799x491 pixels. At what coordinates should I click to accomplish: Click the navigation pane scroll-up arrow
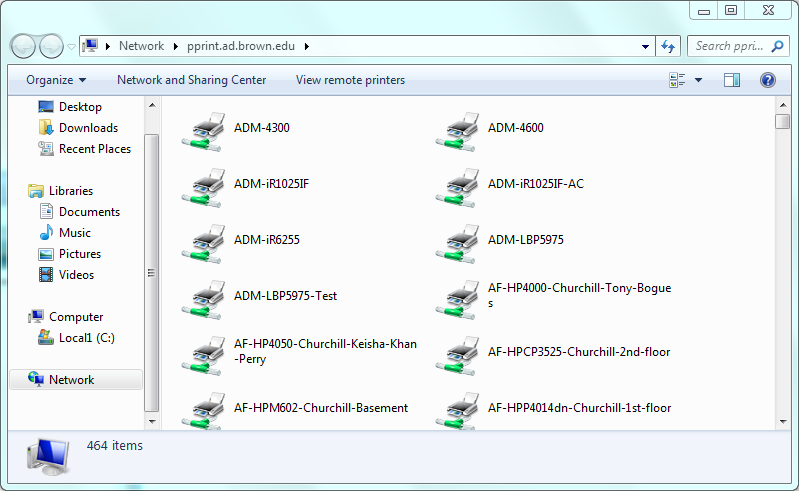click(152, 105)
